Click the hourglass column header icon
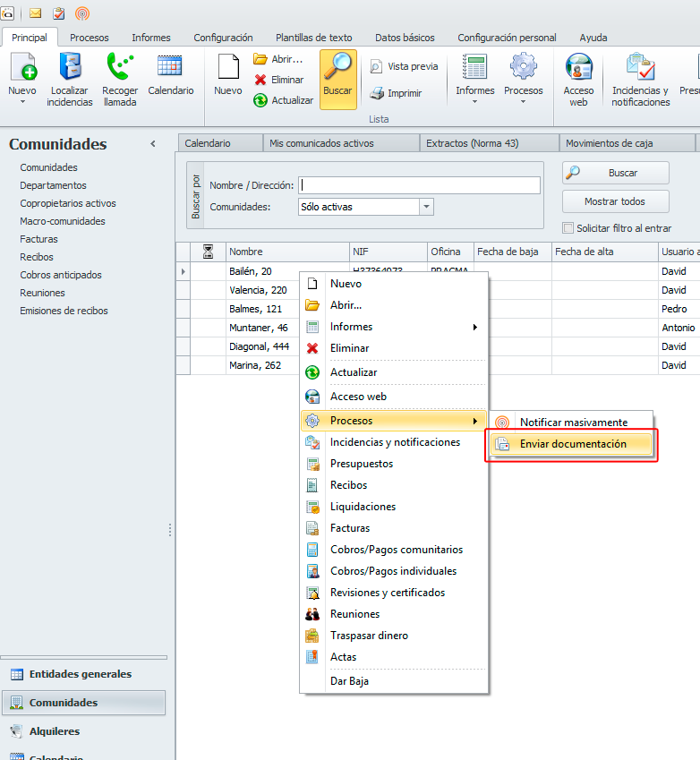Viewport: 700px width, 760px height. 208,252
